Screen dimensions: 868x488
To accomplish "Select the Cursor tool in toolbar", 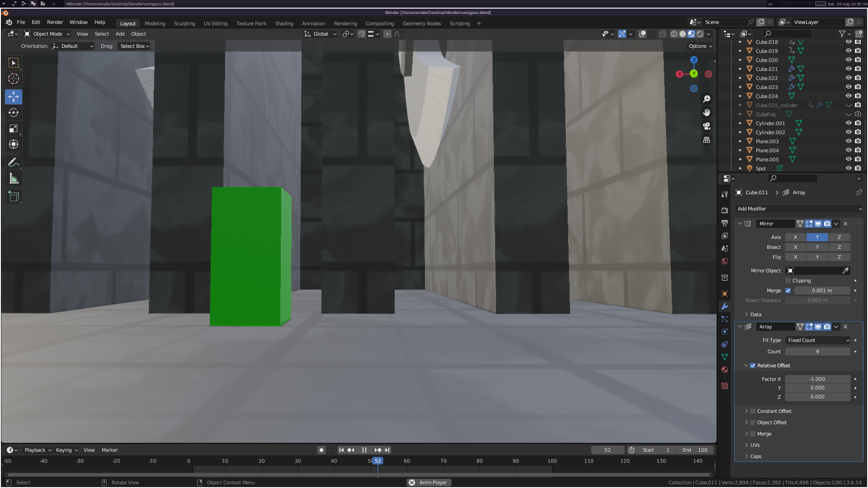I will click(14, 79).
